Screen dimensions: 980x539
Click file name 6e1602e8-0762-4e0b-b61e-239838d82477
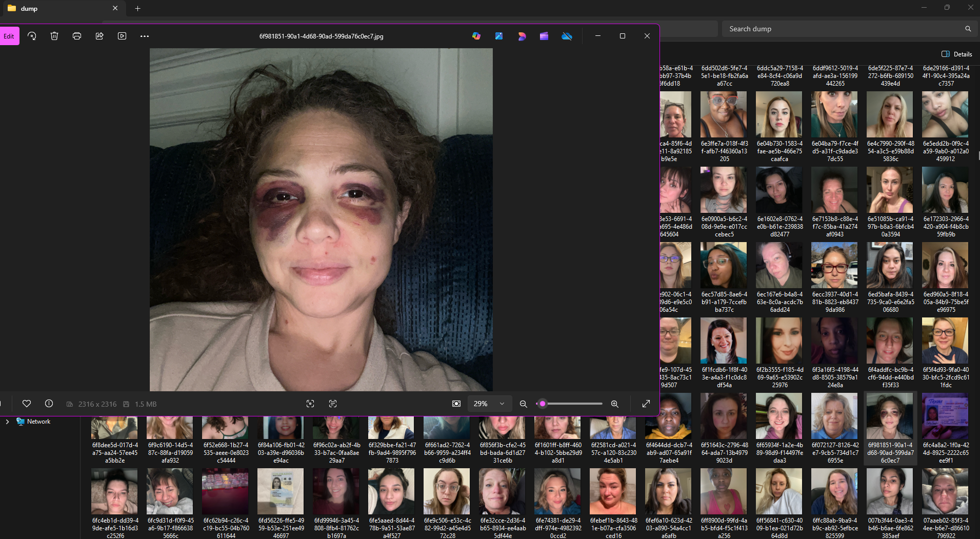point(779,226)
